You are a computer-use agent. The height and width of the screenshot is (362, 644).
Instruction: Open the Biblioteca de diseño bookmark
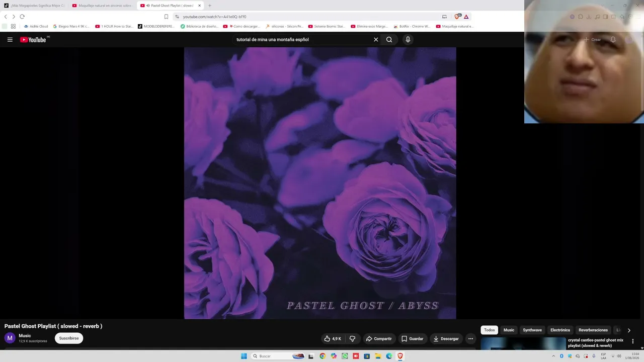pos(199,26)
